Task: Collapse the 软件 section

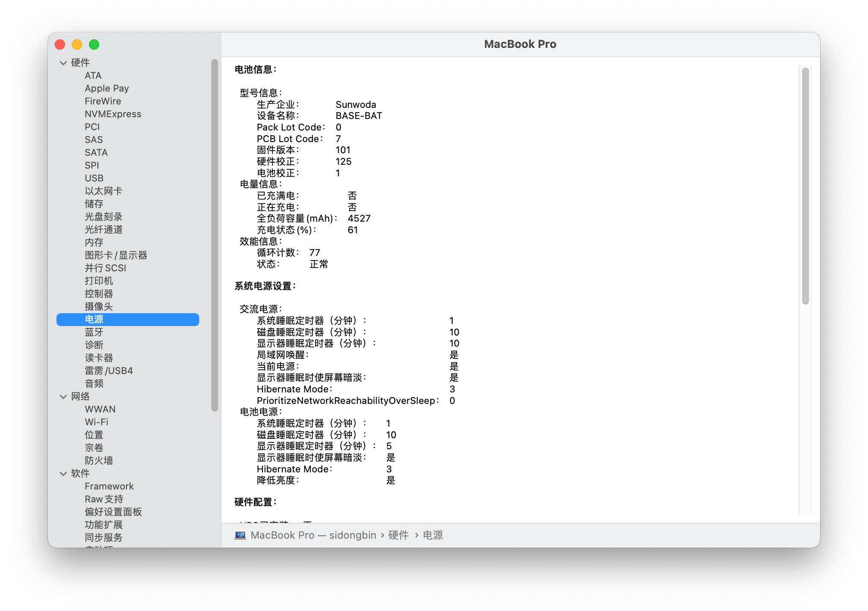Action: [x=63, y=473]
